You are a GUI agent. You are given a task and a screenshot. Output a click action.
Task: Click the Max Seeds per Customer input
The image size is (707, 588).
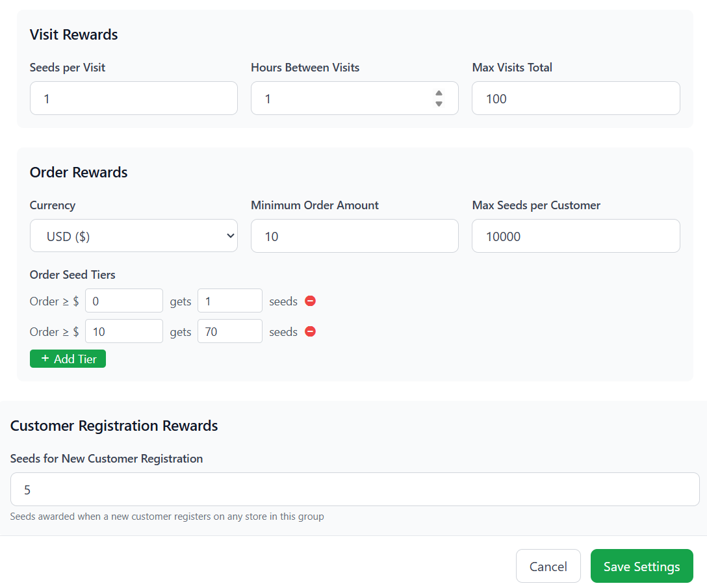[x=575, y=236]
